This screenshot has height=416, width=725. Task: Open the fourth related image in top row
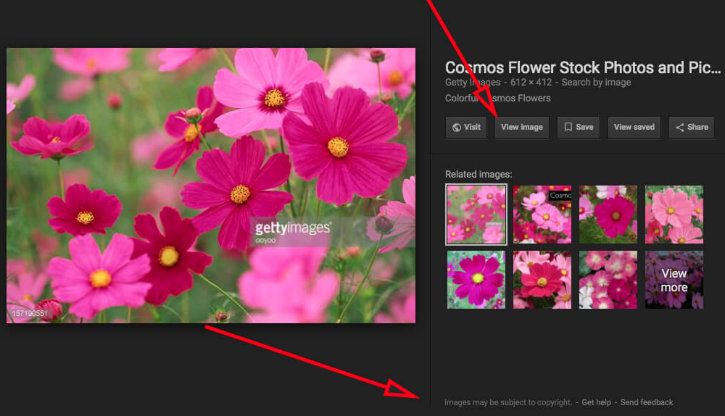coord(673,214)
